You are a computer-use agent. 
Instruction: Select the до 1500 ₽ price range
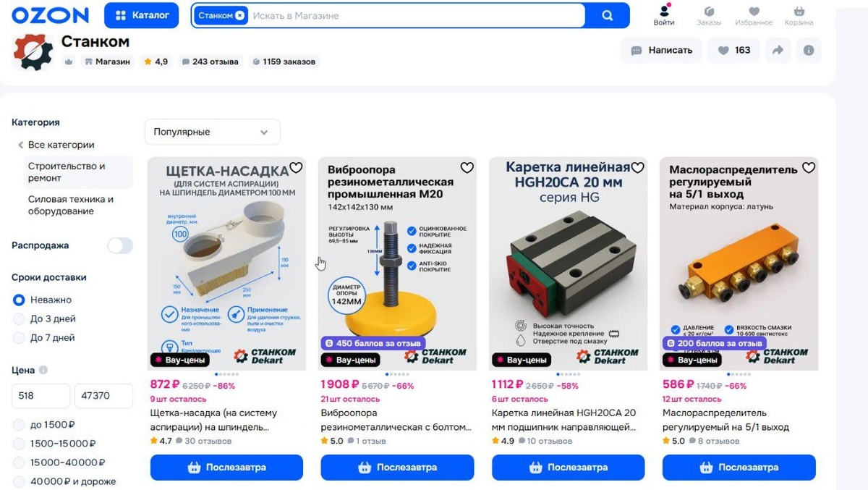pos(19,425)
